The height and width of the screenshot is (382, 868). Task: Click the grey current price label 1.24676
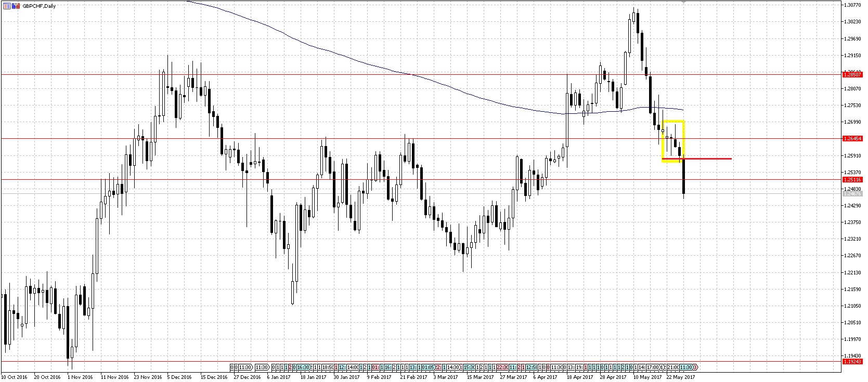[852, 193]
